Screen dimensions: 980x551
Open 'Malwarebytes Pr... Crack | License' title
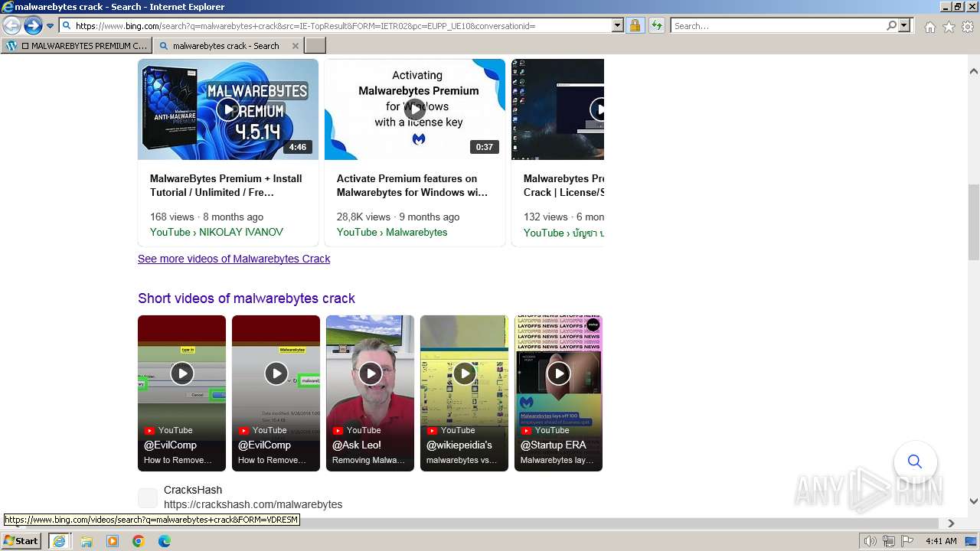point(563,185)
